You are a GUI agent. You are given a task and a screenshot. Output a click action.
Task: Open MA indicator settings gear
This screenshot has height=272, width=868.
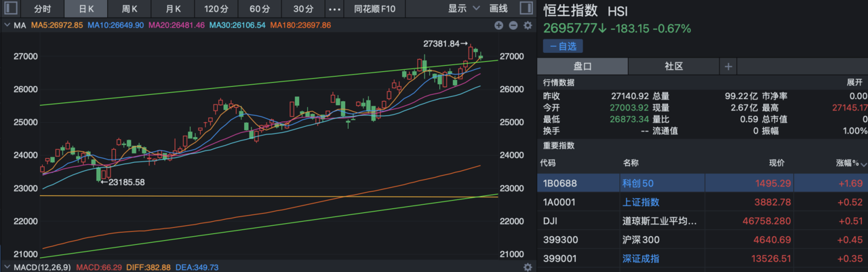coord(528,26)
